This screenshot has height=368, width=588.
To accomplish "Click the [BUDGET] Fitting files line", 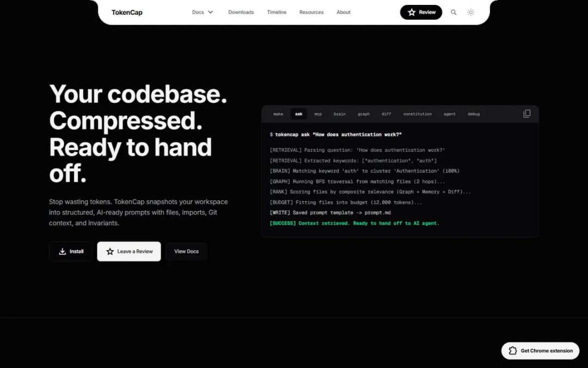I will point(346,202).
